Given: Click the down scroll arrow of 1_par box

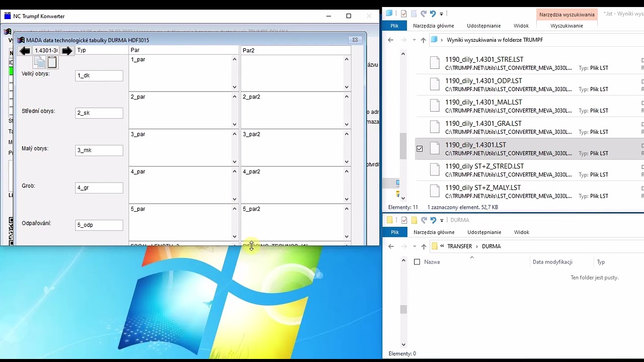Looking at the screenshot, I should [234, 87].
